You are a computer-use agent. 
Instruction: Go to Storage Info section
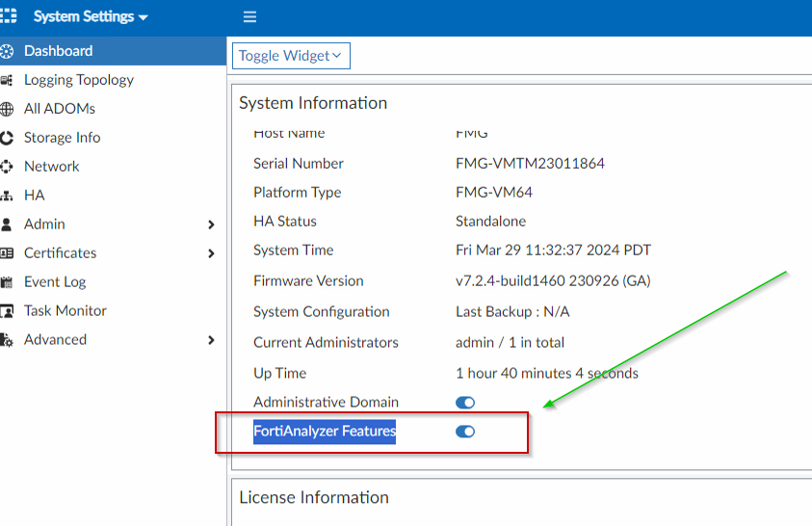click(x=62, y=138)
